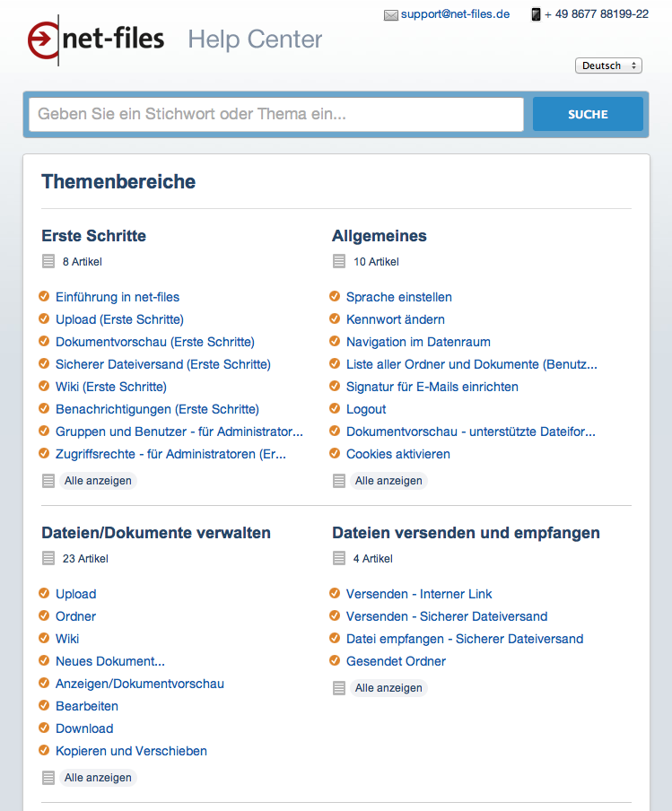
Task: Click the checkmark icon beside Gesendet Ordner
Action: coord(335,660)
